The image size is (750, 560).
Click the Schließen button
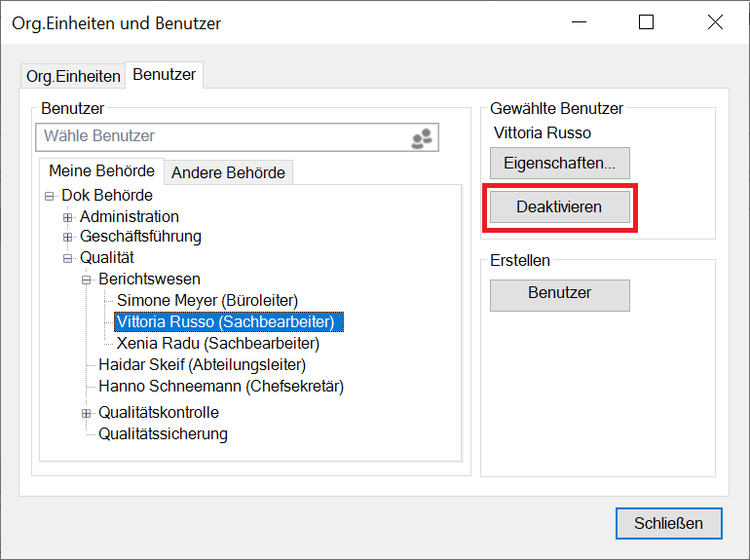pyautogui.click(x=668, y=523)
